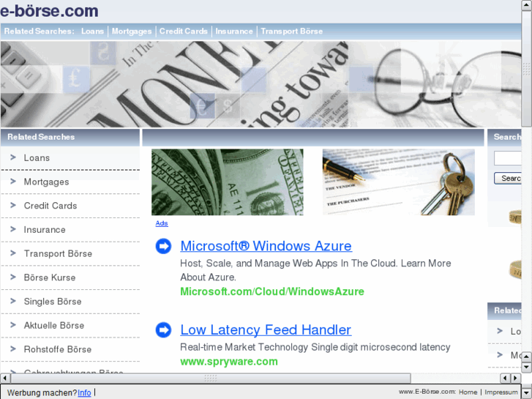Click the green www.spryware.com URL
This screenshot has width=532, height=399.
coord(229,362)
